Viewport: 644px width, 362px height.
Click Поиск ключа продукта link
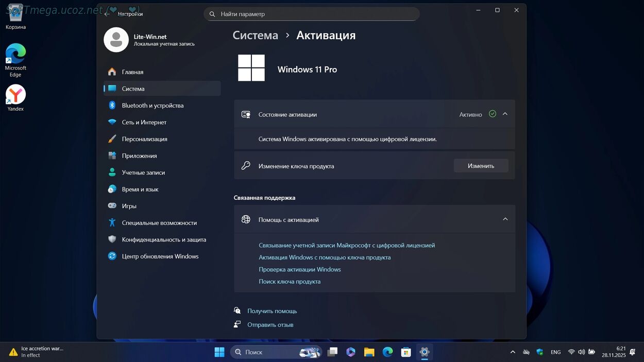coord(289,282)
